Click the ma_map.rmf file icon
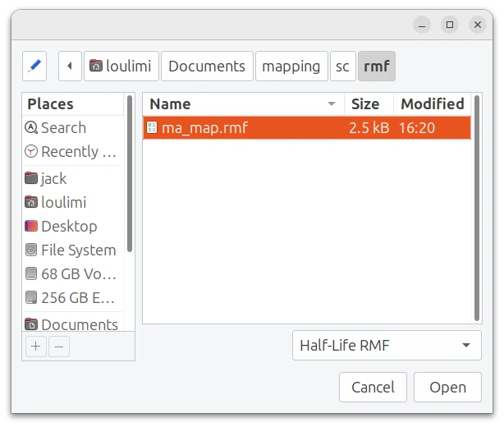 pyautogui.click(x=152, y=127)
